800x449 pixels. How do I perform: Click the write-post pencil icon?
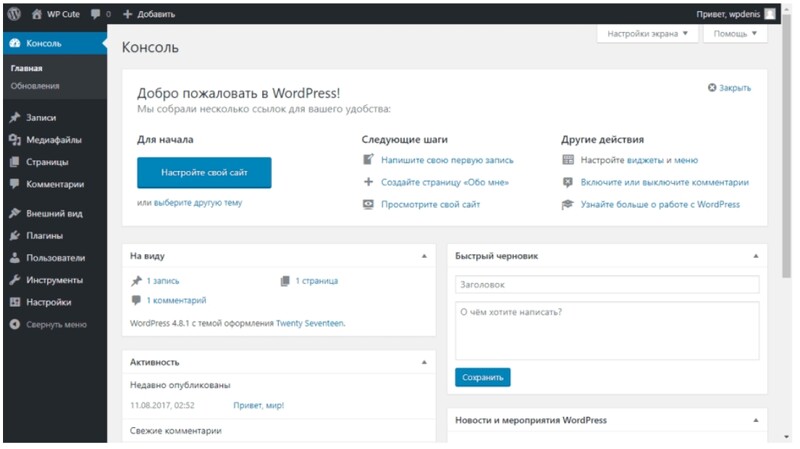click(x=368, y=160)
